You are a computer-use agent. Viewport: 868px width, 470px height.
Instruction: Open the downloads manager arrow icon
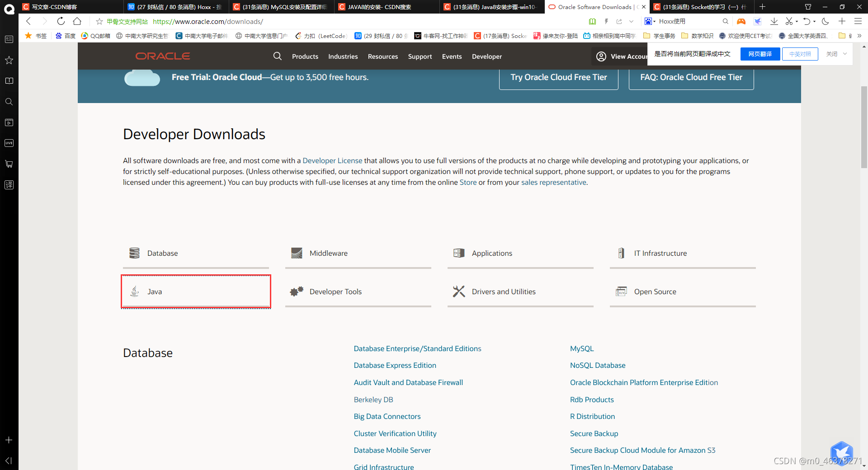tap(774, 21)
